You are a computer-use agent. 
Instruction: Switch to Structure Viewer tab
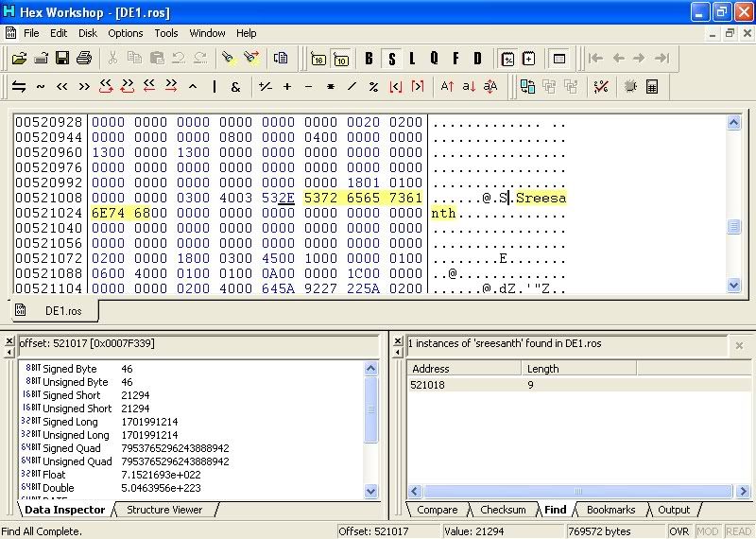tap(164, 510)
